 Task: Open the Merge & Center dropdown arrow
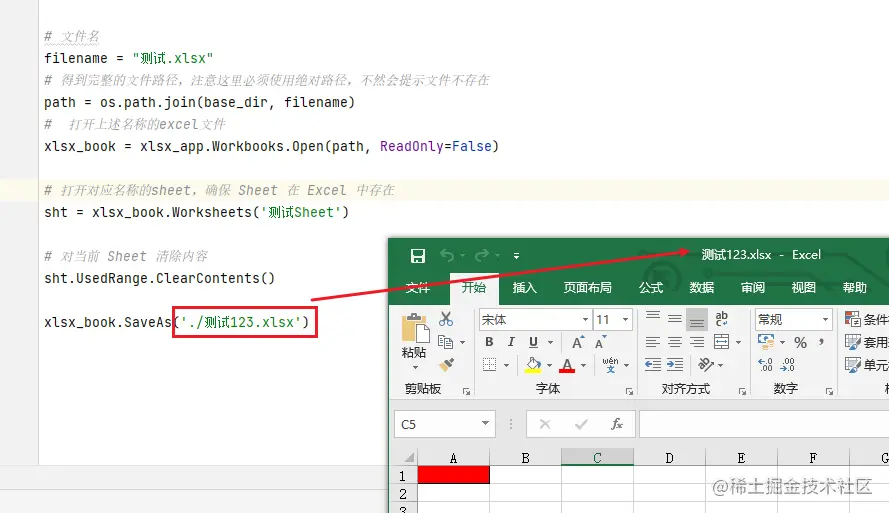[x=738, y=342]
